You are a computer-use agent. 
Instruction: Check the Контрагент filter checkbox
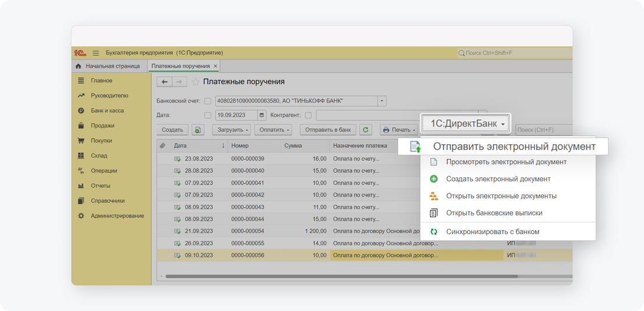(x=309, y=115)
